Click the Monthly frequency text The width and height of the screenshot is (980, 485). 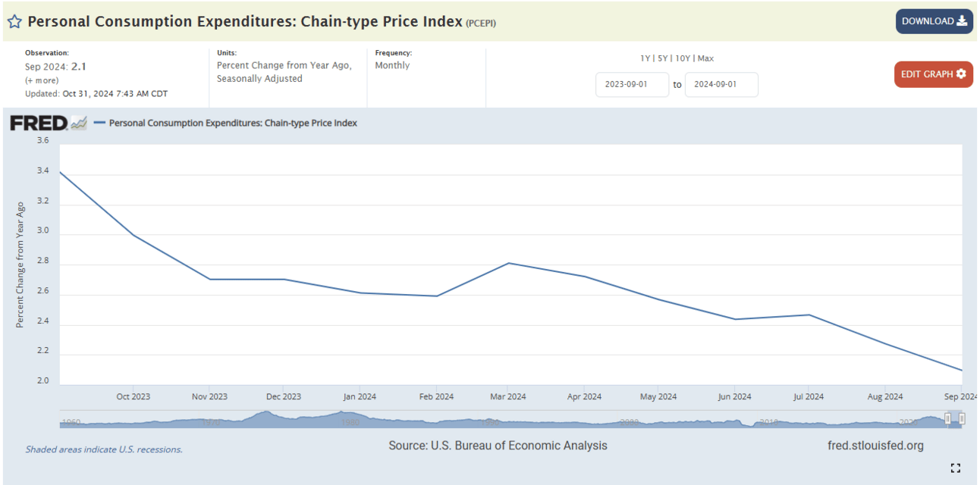click(392, 65)
